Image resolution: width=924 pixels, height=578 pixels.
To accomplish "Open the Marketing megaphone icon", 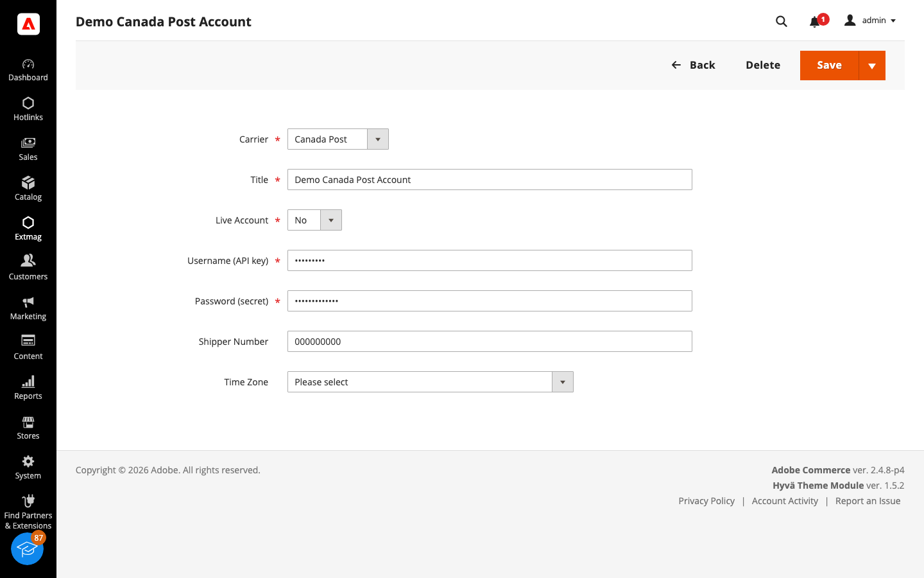I will [x=28, y=302].
